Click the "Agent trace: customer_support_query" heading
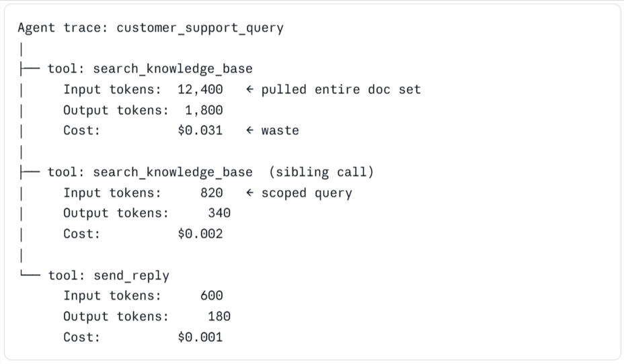The width and height of the screenshot is (624, 364). [x=151, y=28]
